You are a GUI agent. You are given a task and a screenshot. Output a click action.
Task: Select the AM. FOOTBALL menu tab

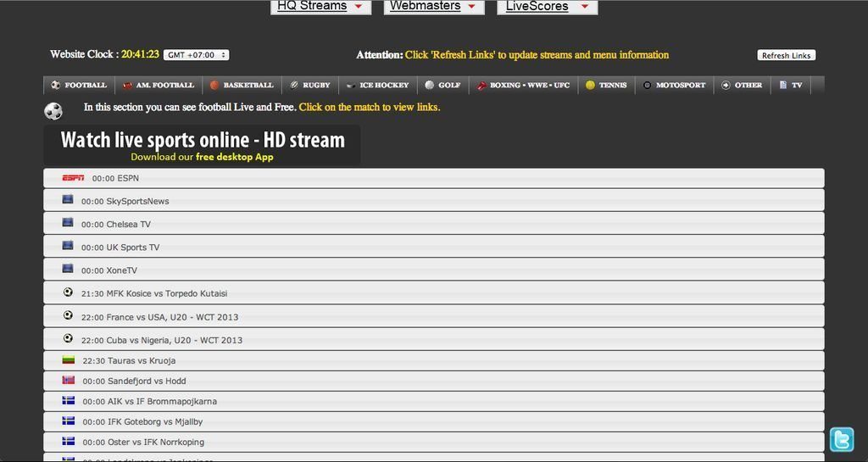tap(159, 86)
